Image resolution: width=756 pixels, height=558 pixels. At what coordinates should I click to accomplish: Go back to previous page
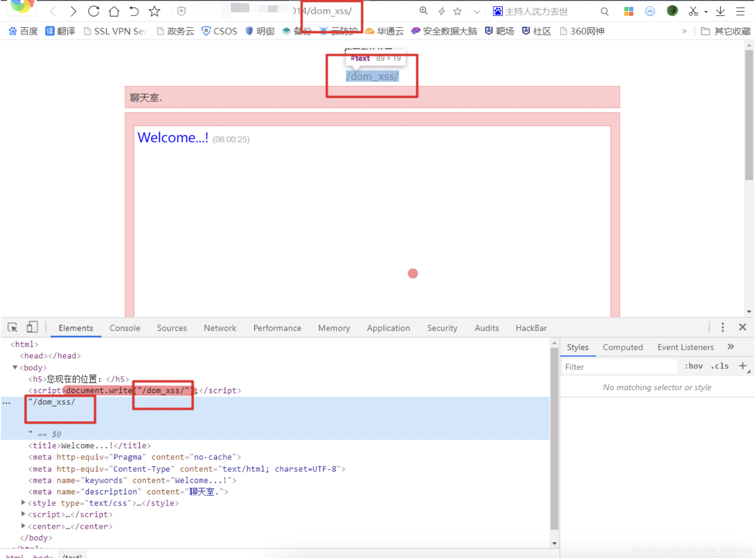[53, 11]
